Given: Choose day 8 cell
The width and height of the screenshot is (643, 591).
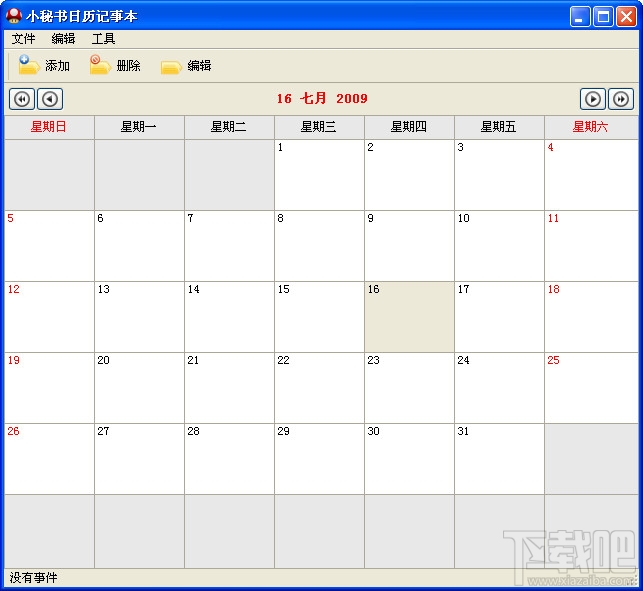Looking at the screenshot, I should [319, 246].
